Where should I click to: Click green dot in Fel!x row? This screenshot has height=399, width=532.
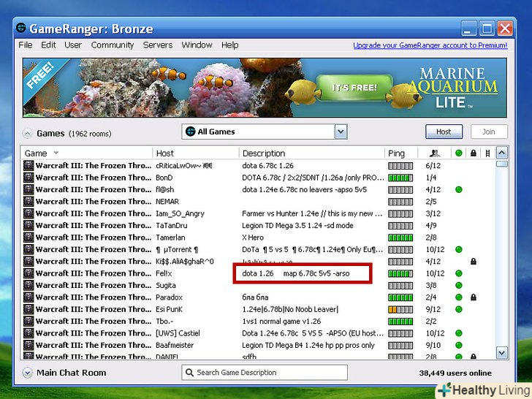pyautogui.click(x=459, y=273)
